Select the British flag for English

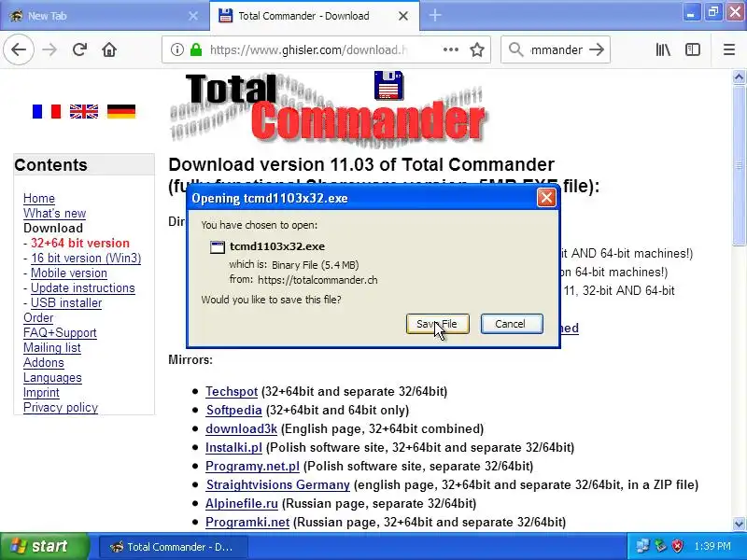tap(84, 111)
